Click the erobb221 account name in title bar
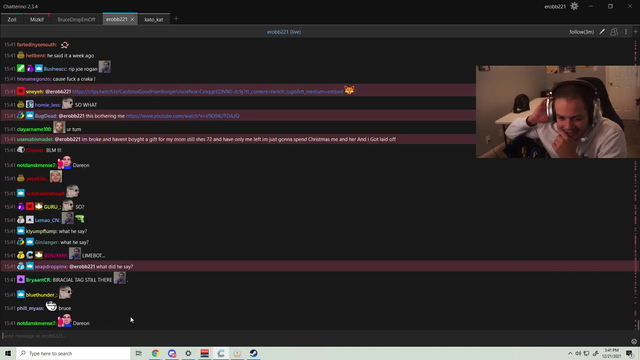 pyautogui.click(x=555, y=7)
